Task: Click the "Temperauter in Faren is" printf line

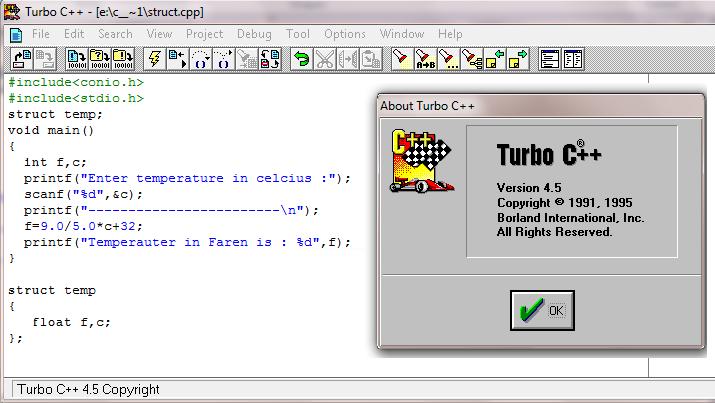Action: (187, 242)
